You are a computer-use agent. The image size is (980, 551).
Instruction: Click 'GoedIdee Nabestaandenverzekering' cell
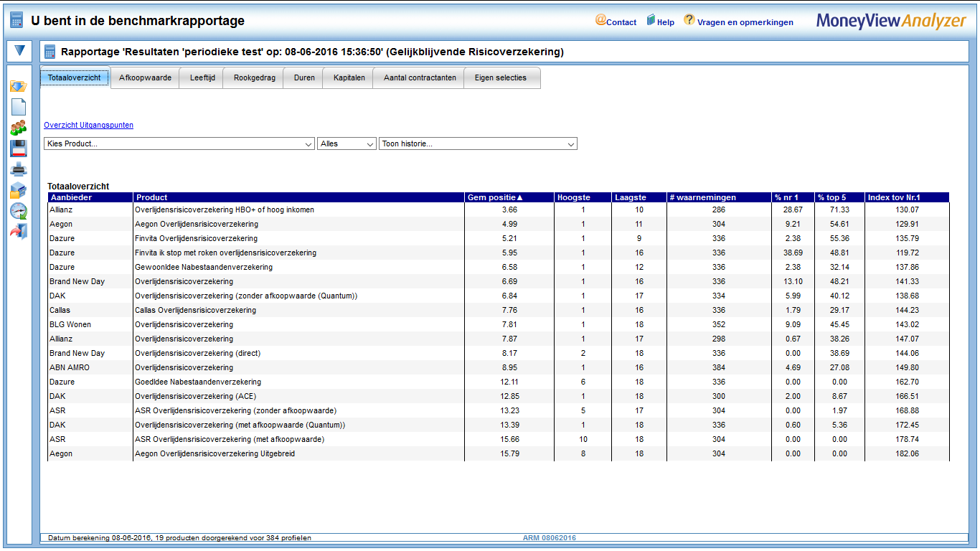point(299,382)
